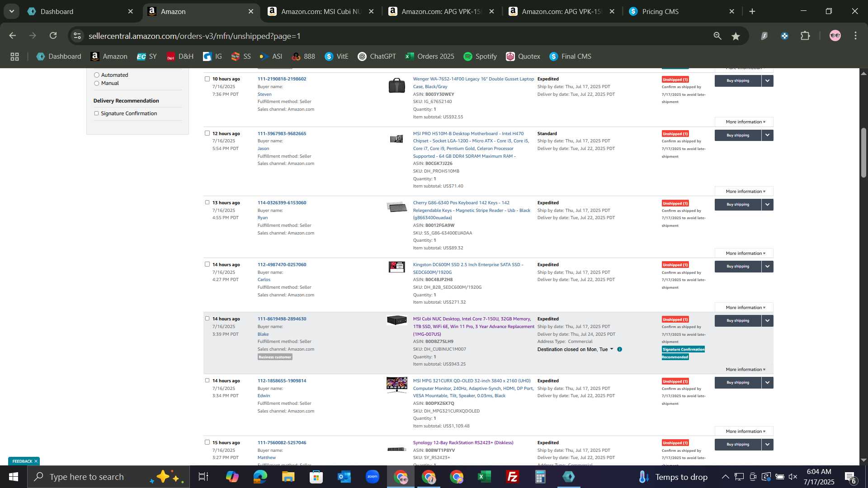The image size is (868, 488).
Task: Select the Manual radio button
Action: [x=96, y=83]
